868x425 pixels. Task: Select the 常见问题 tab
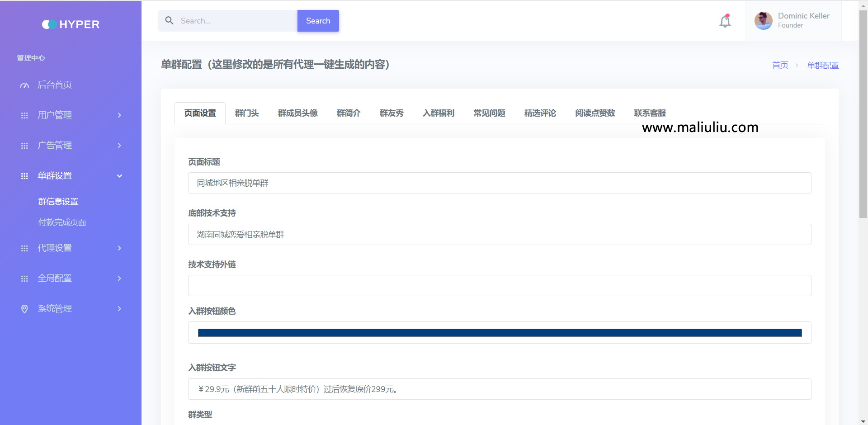click(489, 113)
